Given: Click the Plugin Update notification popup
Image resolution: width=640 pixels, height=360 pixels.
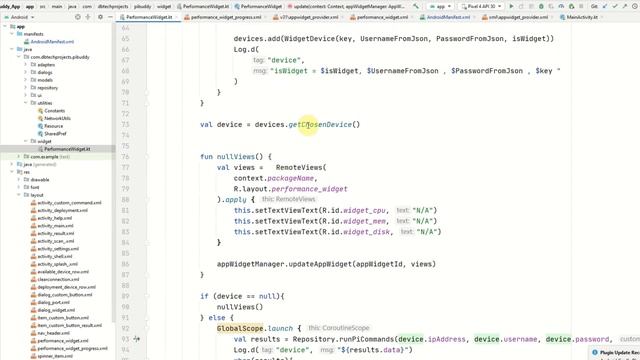Looking at the screenshot, I should pyautogui.click(x=615, y=353).
